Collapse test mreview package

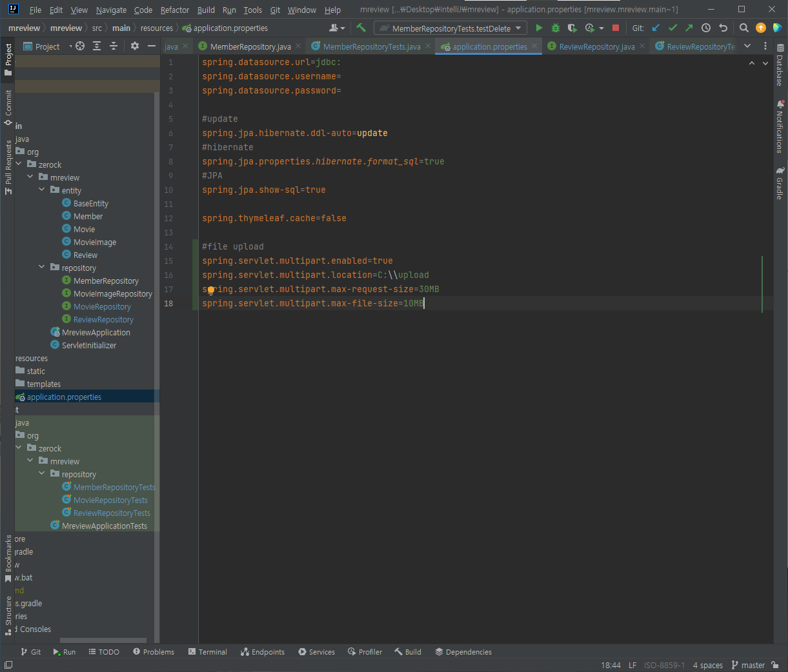(30, 460)
